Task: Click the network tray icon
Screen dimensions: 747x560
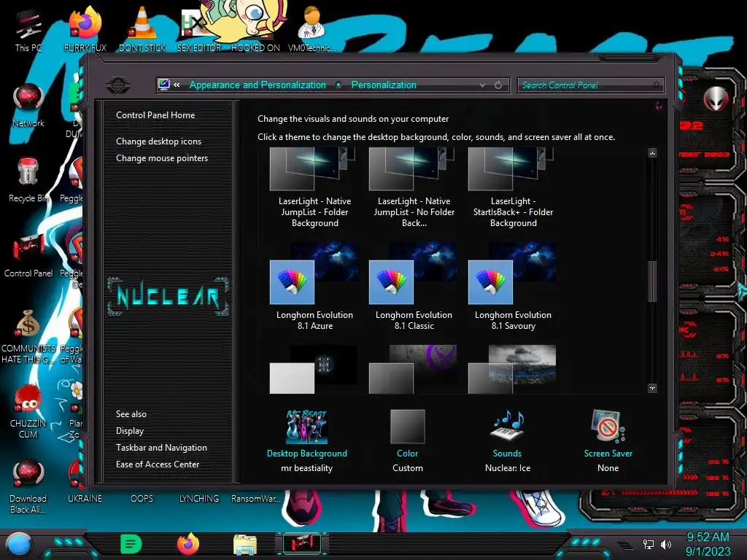Action: (x=649, y=544)
